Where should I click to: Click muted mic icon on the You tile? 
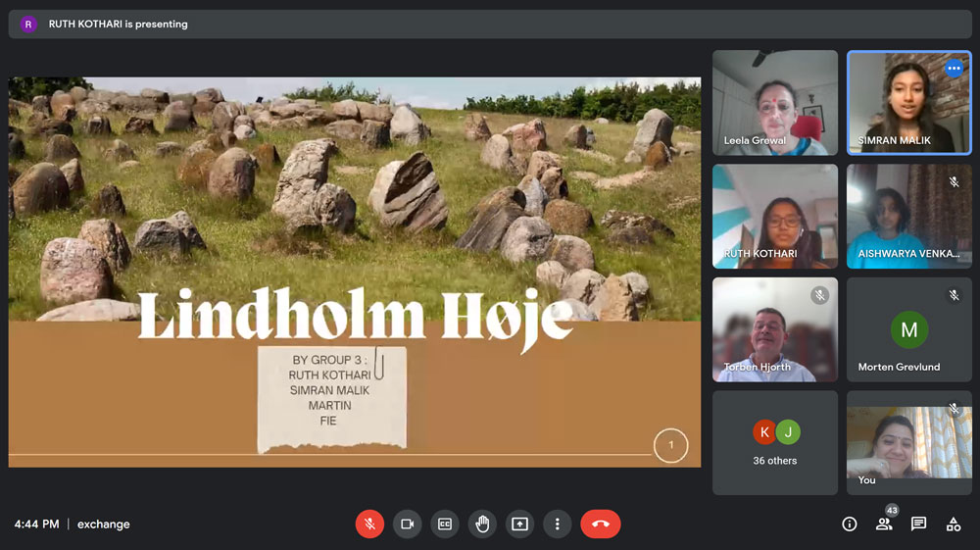[954, 408]
